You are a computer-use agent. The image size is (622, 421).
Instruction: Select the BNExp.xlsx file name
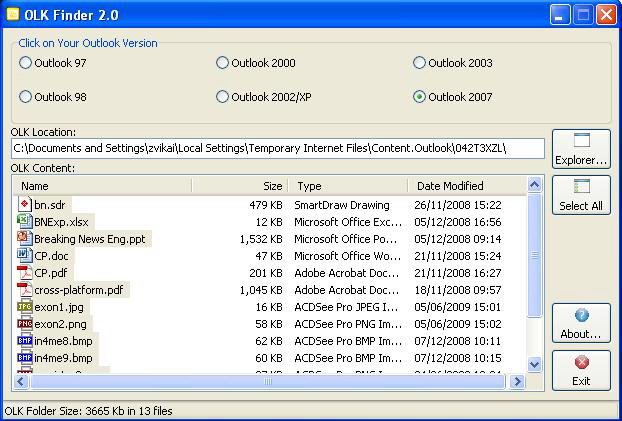click(x=61, y=222)
